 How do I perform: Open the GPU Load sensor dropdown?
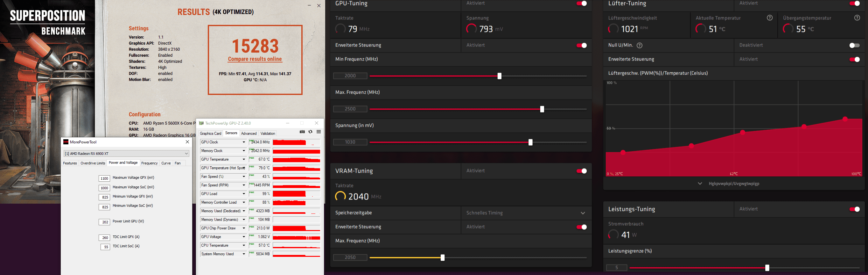click(x=244, y=194)
